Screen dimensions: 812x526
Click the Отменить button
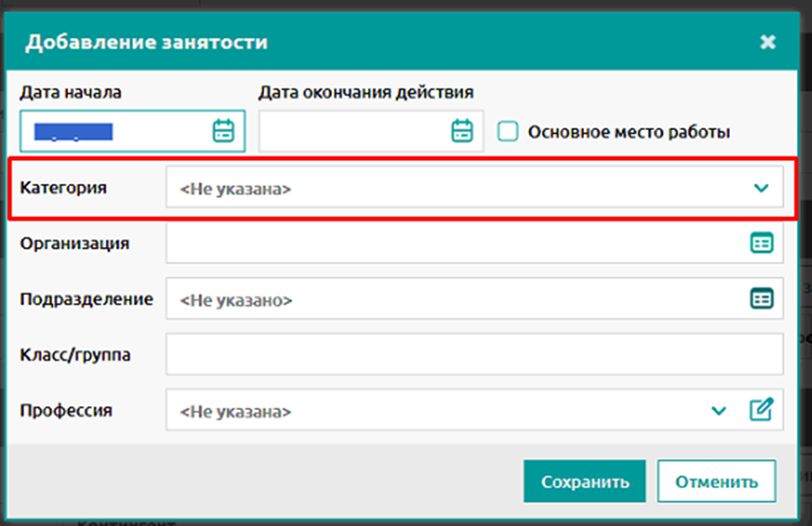(x=717, y=481)
